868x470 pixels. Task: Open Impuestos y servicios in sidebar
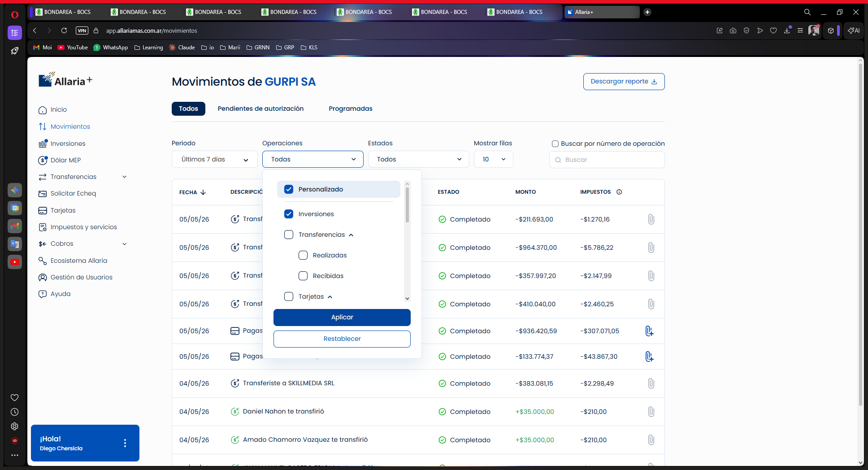83,227
